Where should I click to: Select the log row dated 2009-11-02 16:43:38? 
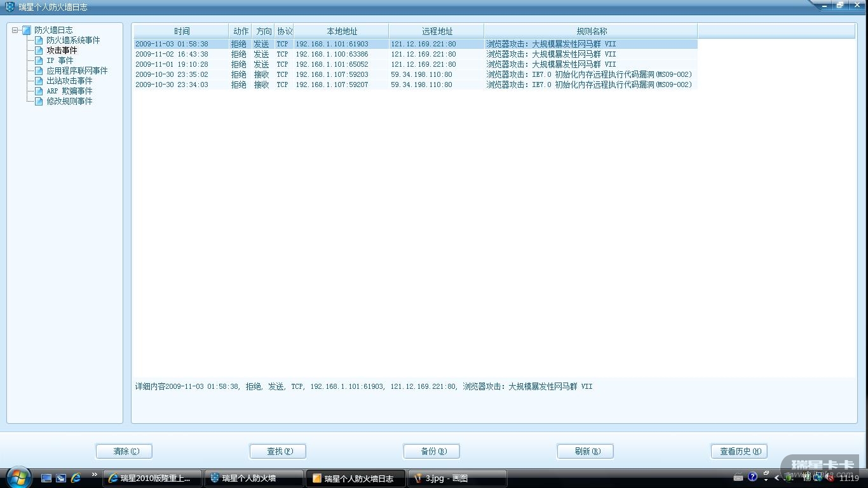point(416,54)
